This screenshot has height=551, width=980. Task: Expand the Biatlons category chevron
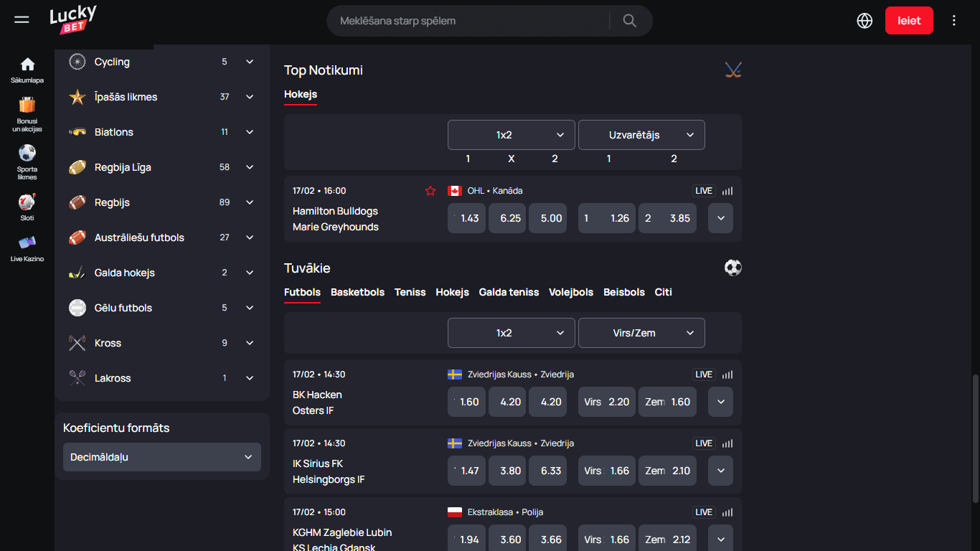[x=250, y=132]
